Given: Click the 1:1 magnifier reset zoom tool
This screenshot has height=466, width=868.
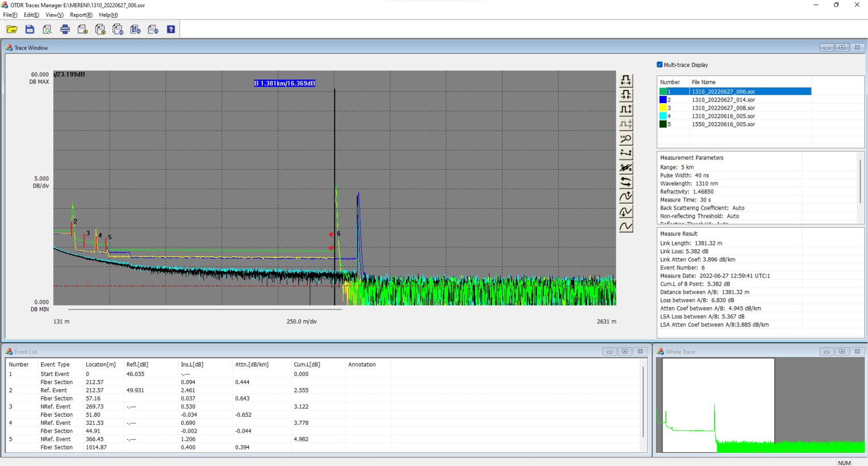Looking at the screenshot, I should pyautogui.click(x=626, y=139).
